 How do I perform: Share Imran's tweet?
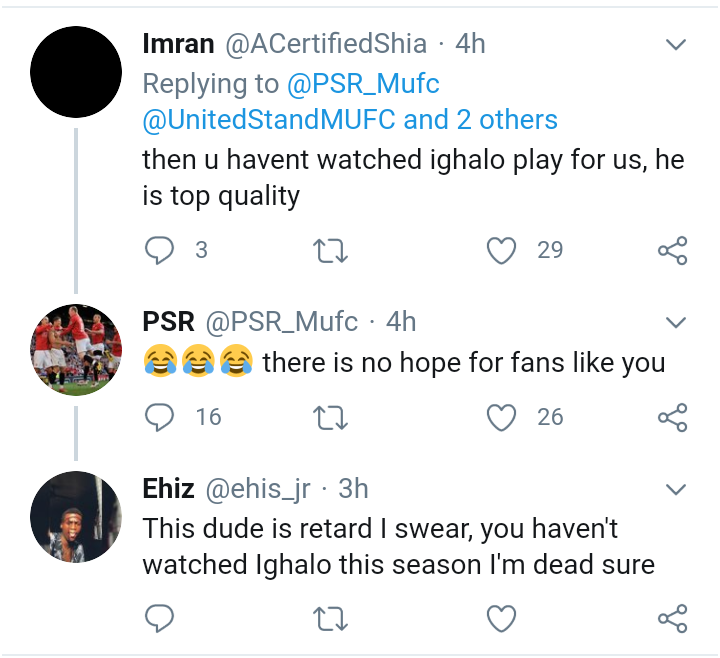(x=672, y=250)
